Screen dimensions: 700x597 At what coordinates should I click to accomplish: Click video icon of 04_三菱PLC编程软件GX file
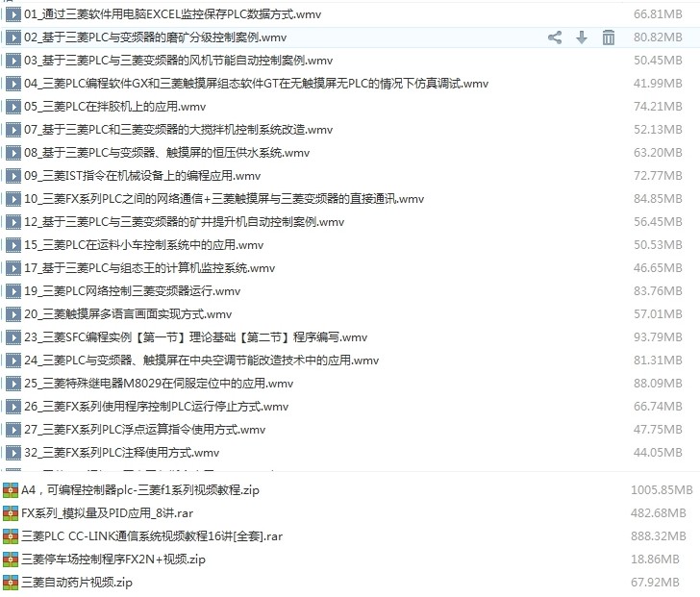pos(13,84)
